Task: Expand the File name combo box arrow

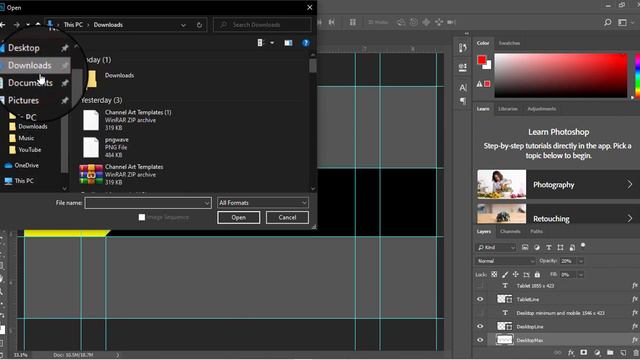Action: [x=207, y=203]
